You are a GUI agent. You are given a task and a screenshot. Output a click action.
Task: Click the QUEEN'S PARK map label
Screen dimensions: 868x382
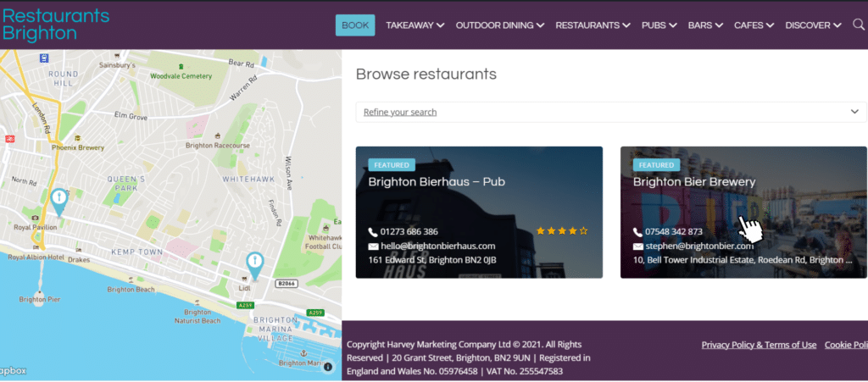(x=125, y=184)
